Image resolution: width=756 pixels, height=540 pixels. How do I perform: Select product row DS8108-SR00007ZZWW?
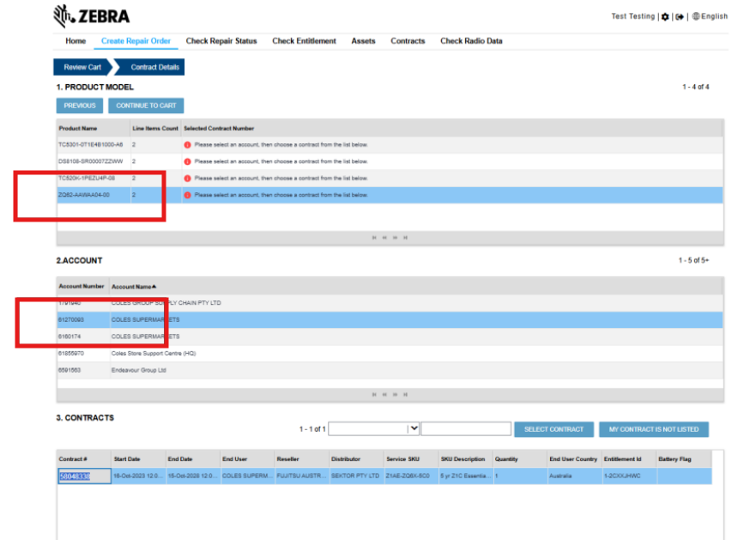tap(390, 161)
